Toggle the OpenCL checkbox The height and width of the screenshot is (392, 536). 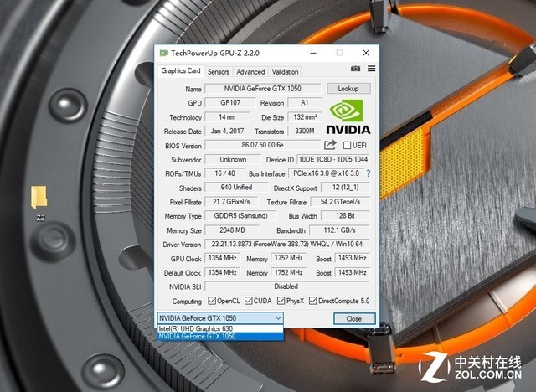[x=212, y=301]
